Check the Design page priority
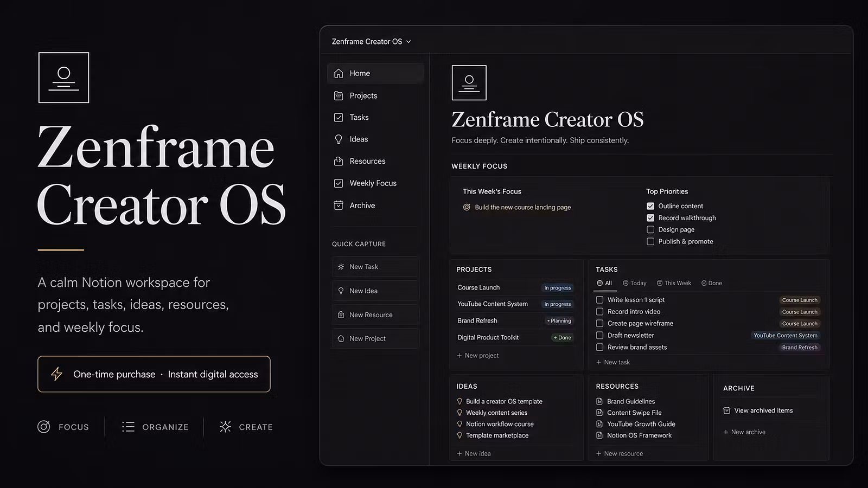868x488 pixels. pos(650,230)
